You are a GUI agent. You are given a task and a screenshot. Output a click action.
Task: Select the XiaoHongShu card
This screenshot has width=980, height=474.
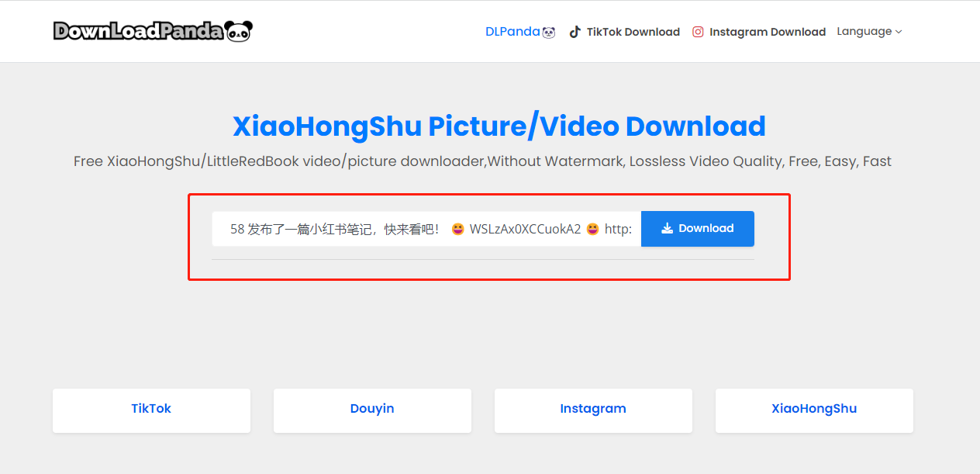click(x=814, y=410)
